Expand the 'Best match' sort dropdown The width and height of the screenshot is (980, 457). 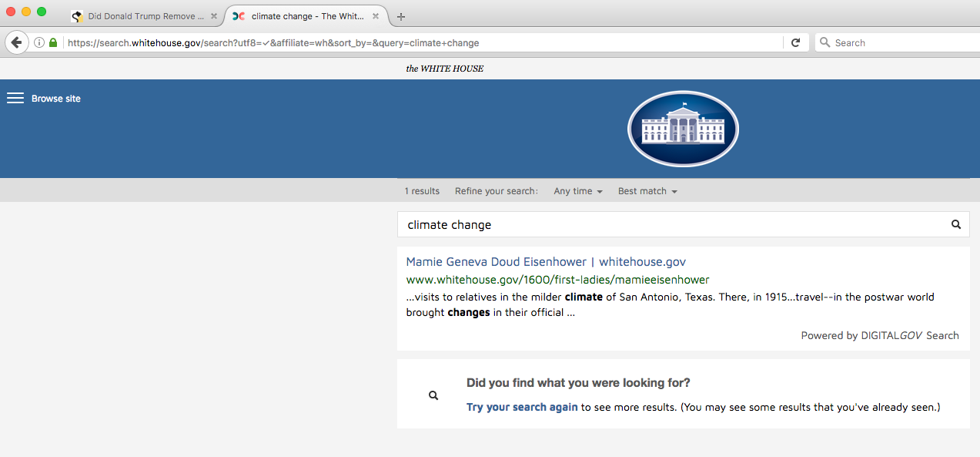point(647,191)
